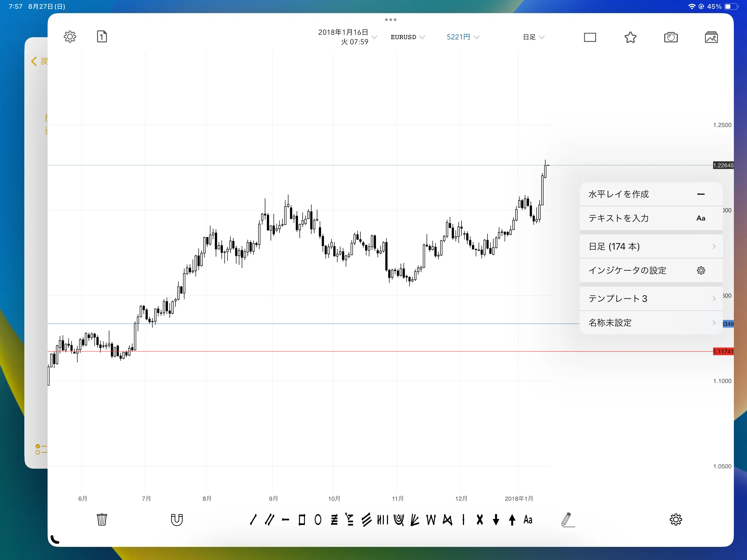
Task: Open chart settings gear at top left
Action: (x=70, y=37)
